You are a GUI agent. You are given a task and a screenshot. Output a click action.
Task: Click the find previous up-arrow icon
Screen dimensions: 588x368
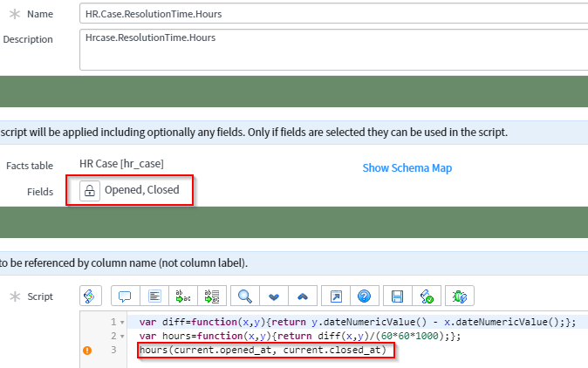[x=303, y=296]
